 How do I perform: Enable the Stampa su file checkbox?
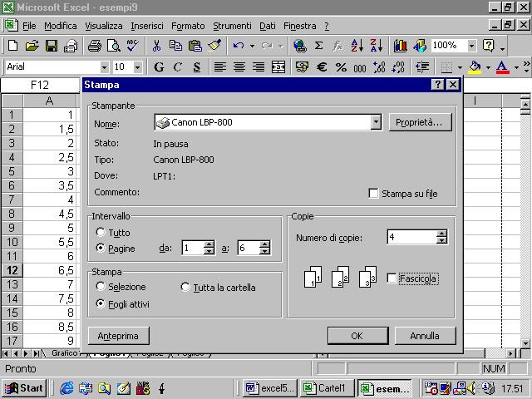point(373,194)
